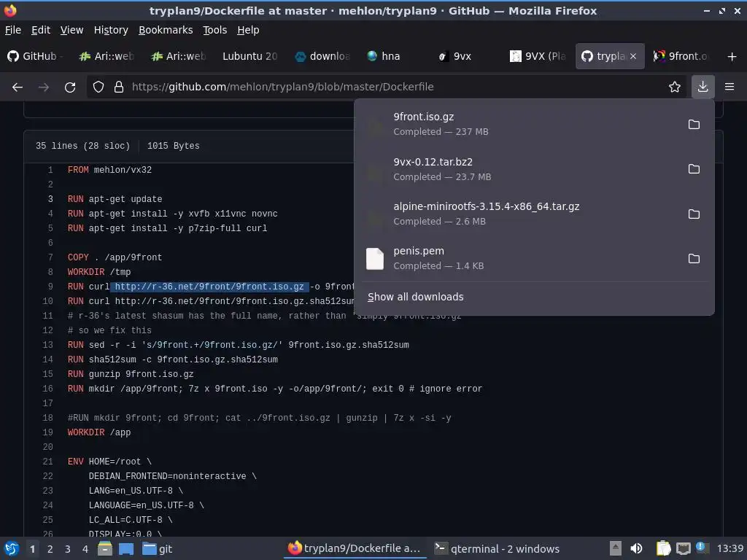Click Show all downloads
Screen dimensions: 747x560
click(x=415, y=297)
